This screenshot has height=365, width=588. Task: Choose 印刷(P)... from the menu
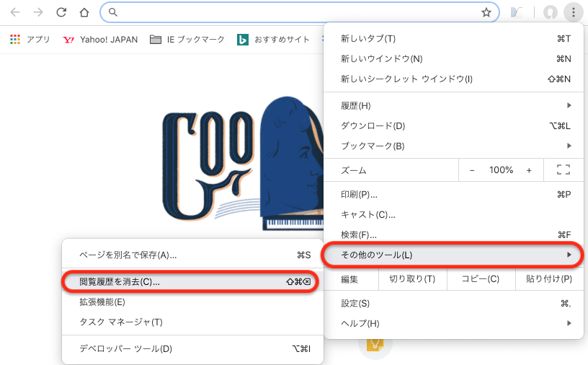pyautogui.click(x=455, y=195)
